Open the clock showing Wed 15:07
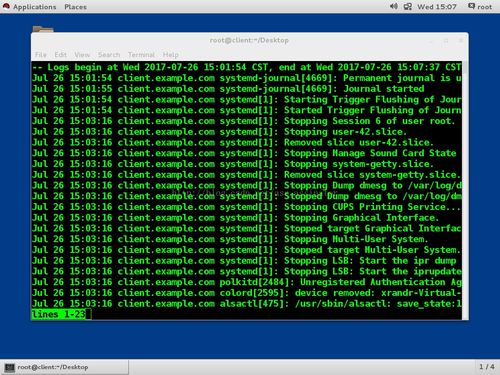500x375 pixels. point(437,7)
